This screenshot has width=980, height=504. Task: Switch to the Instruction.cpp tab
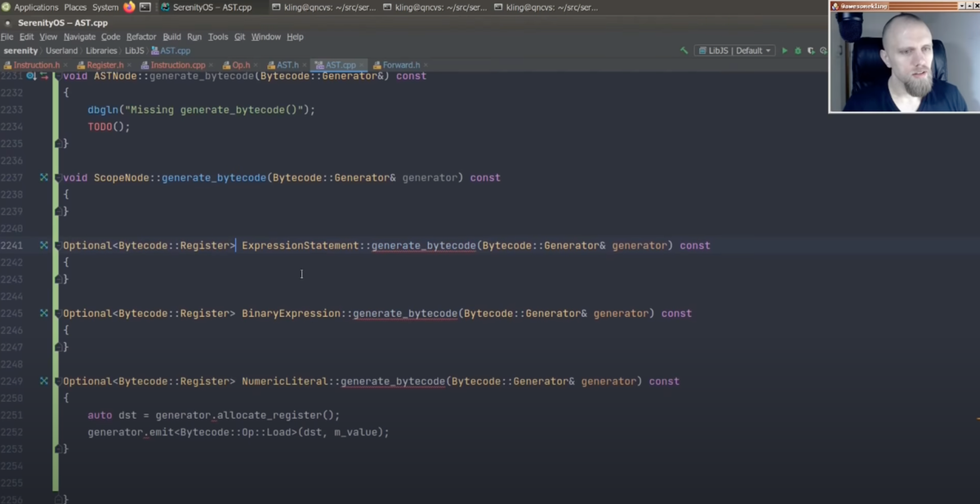click(177, 65)
